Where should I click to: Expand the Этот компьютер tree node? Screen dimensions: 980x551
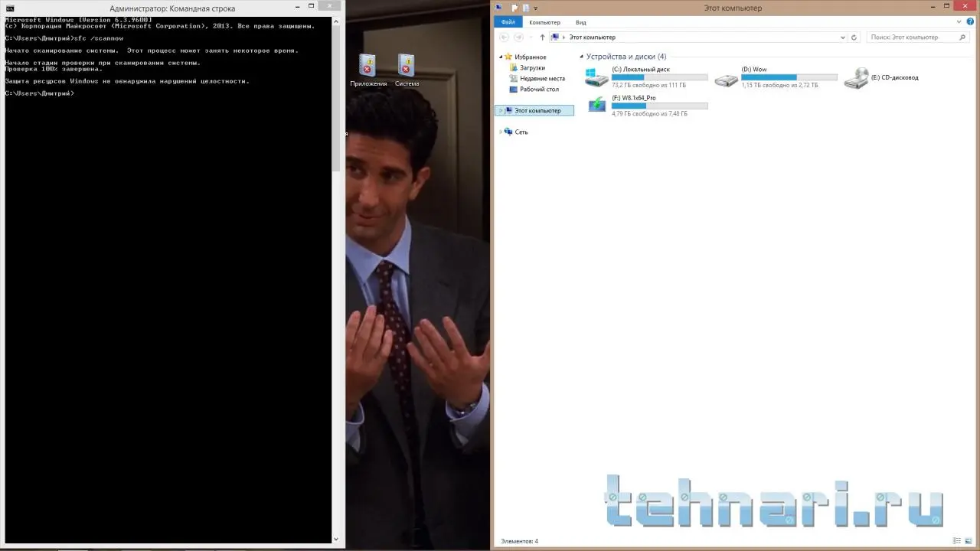500,111
